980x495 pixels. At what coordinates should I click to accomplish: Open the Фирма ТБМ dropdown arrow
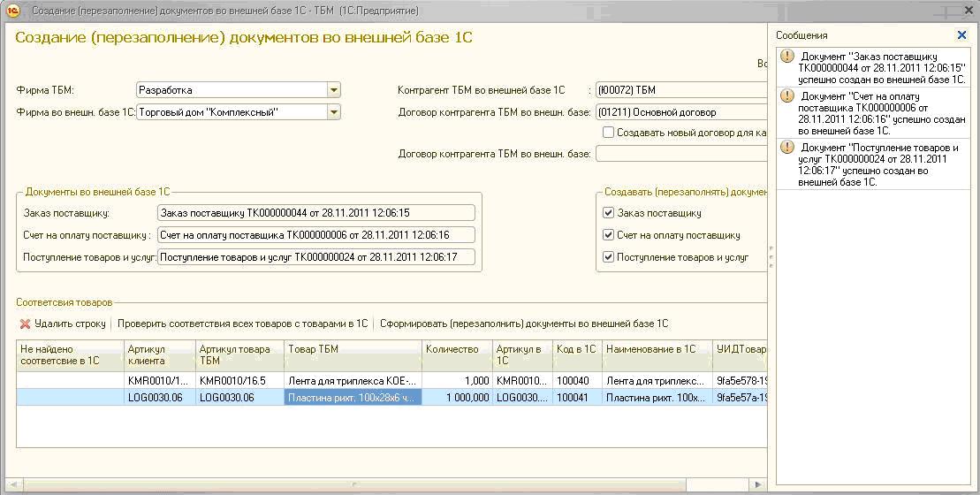coord(334,90)
